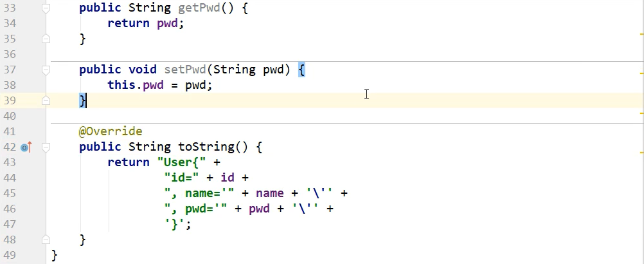
Task: Click the override gutter icon on line 42
Action: (x=26, y=147)
